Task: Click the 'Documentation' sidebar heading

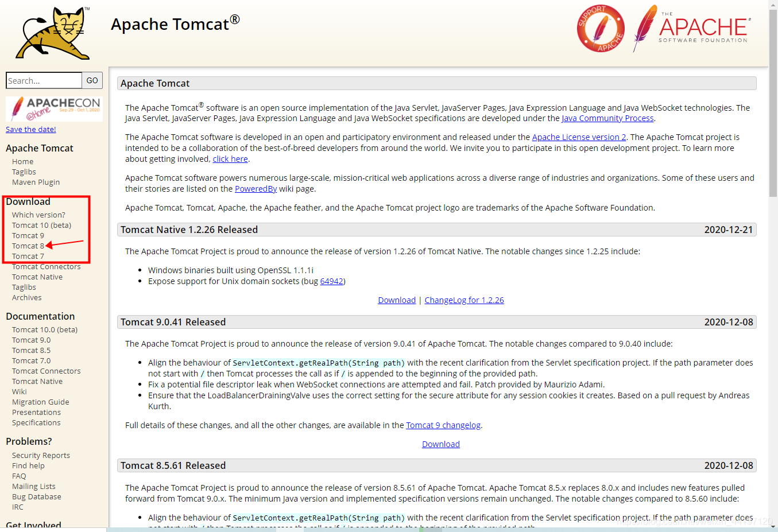Action: tap(40, 316)
